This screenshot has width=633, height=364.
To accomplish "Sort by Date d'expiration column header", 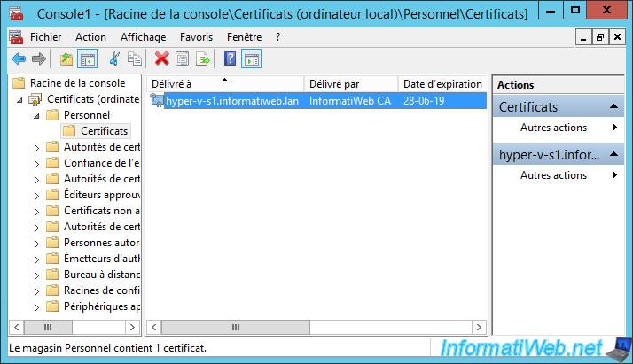I will point(442,84).
